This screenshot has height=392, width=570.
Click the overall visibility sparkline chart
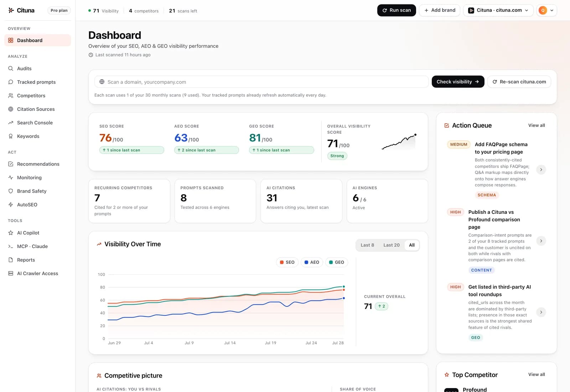399,141
